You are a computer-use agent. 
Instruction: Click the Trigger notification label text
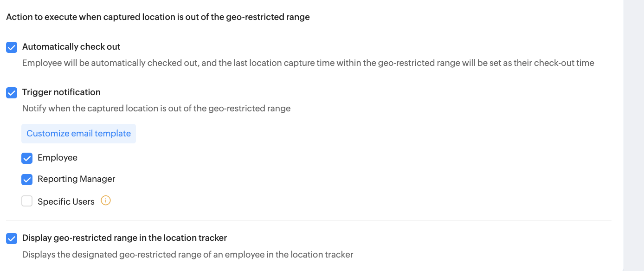(61, 92)
